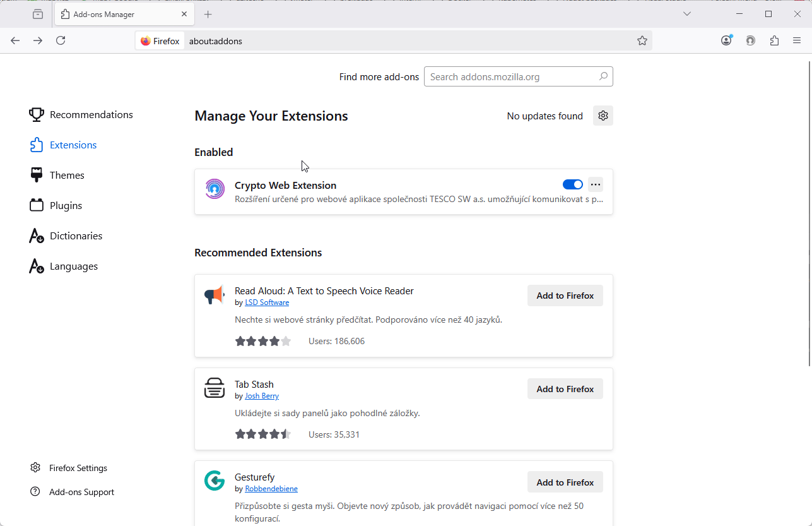Click the Tab Stash extension title
812x526 pixels.
[x=254, y=384]
